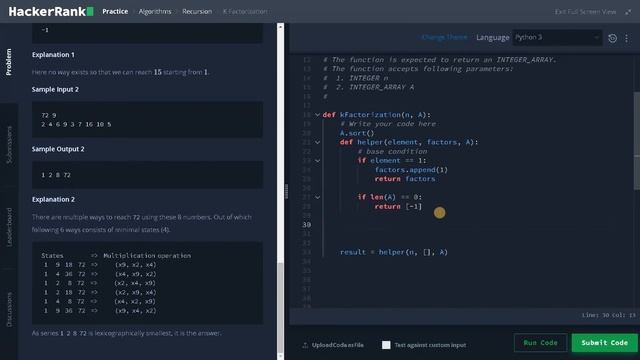Enable Test against custom input checkbox
Viewport: 640px width, 360px height.
[386, 345]
